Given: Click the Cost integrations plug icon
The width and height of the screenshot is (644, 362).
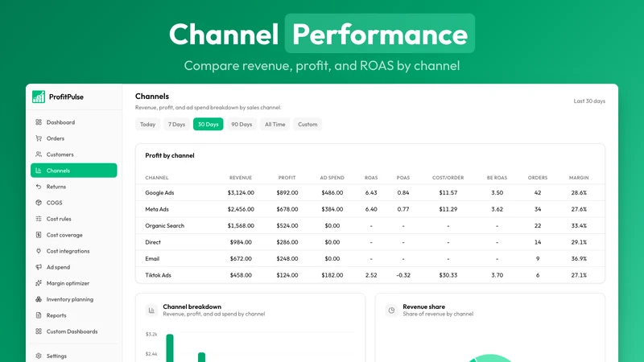Looking at the screenshot, I should [x=39, y=251].
